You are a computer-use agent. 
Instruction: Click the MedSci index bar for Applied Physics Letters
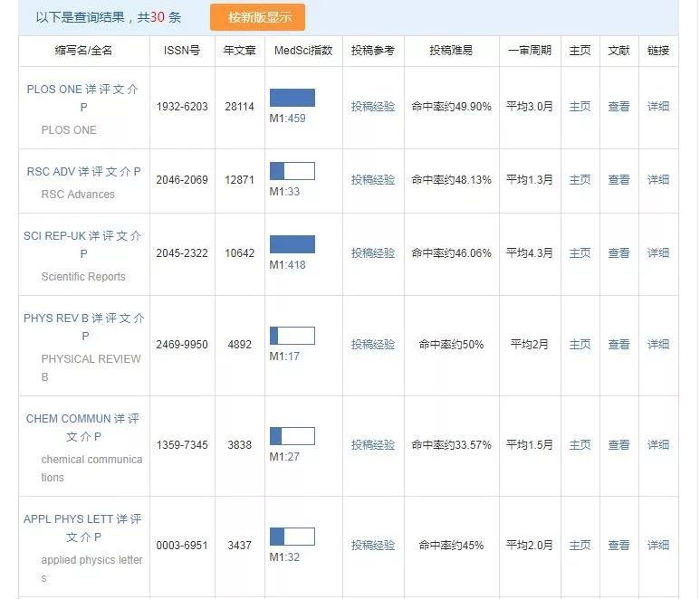tap(292, 536)
